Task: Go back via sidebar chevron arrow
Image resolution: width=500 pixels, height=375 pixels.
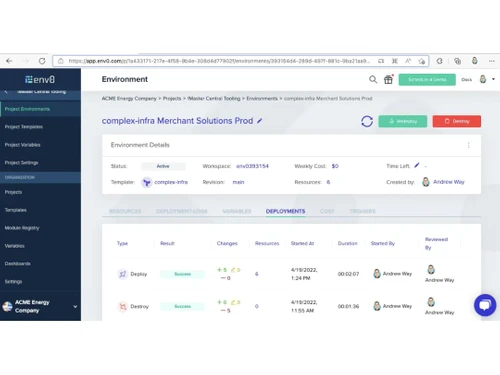Action: coord(6,92)
